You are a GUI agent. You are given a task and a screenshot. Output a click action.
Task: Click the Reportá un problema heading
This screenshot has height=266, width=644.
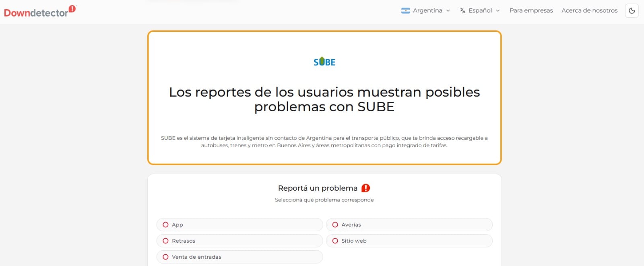(x=318, y=188)
